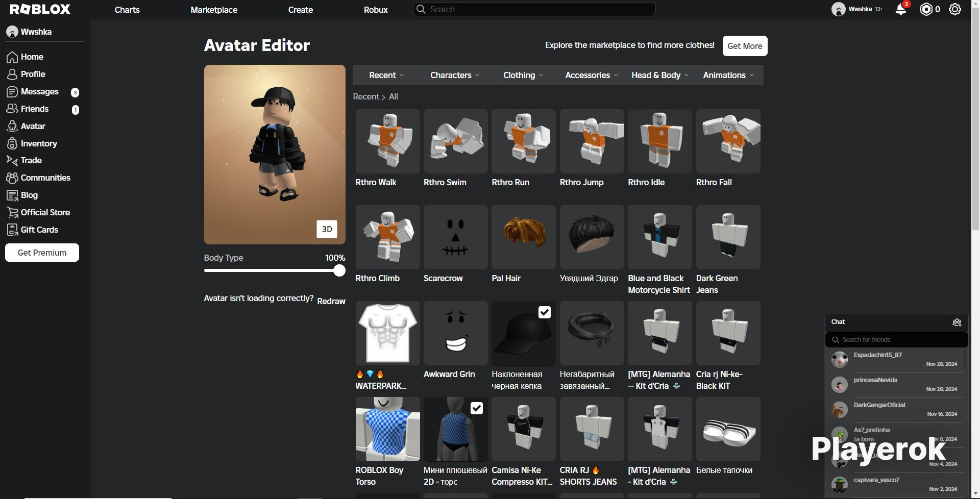
Task: Select the WATERPARK muscle shirt thumbnail
Action: tap(387, 333)
